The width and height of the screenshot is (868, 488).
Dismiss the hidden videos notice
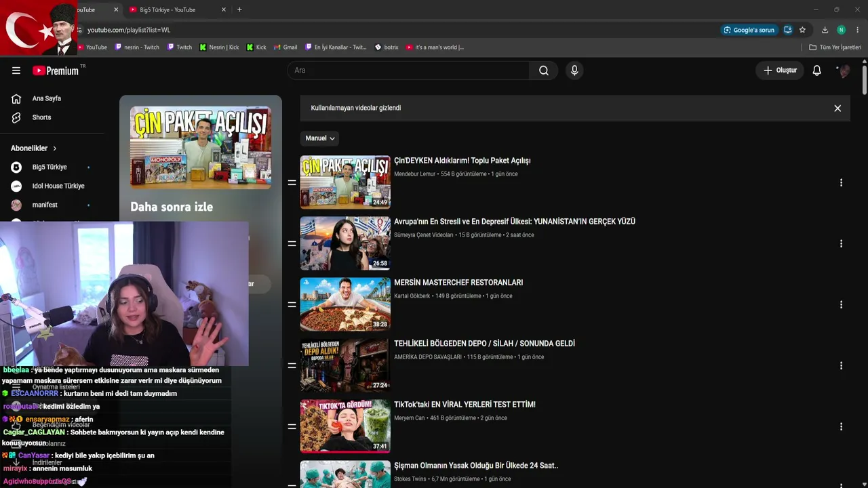[x=837, y=108]
